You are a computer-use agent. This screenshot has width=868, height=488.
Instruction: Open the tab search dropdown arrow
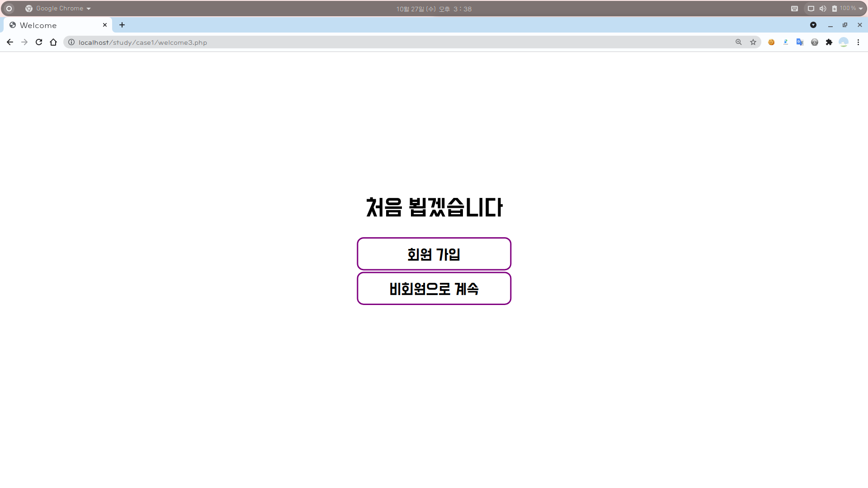click(813, 25)
